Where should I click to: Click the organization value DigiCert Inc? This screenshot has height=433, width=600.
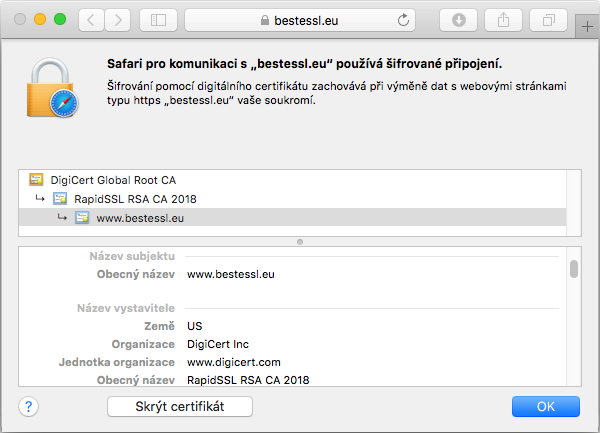[x=218, y=344]
